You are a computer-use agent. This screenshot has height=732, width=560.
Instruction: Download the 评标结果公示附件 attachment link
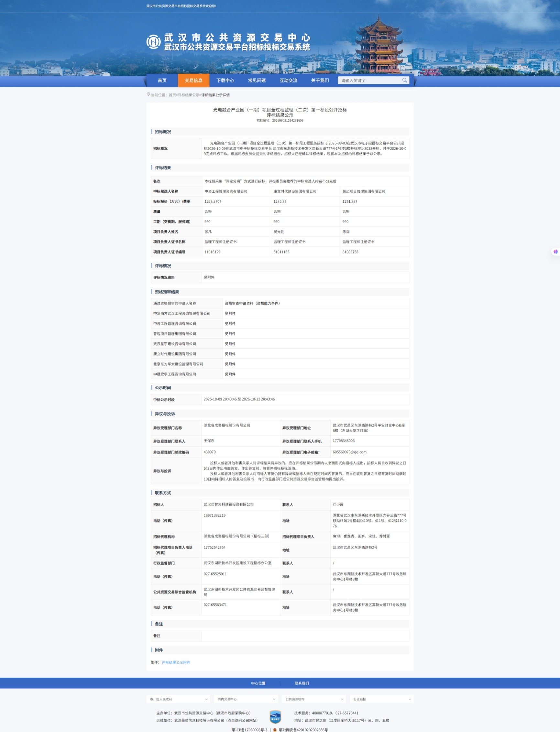(x=176, y=662)
